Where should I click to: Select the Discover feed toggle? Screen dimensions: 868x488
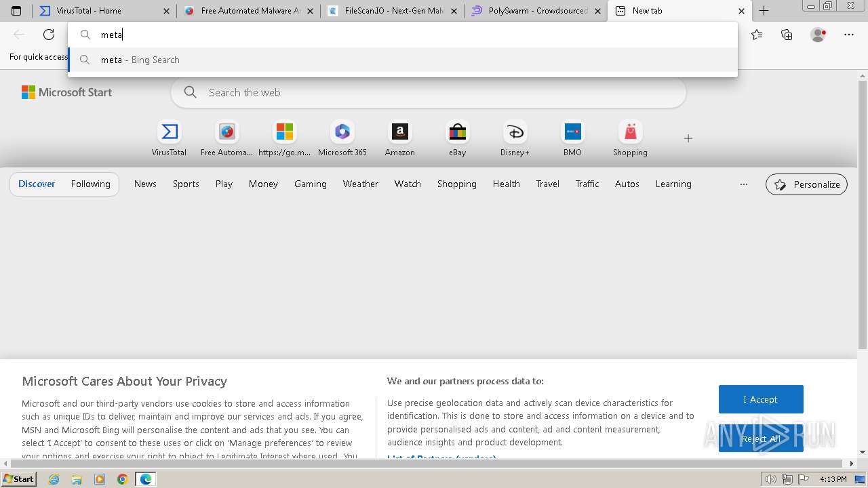[x=37, y=184]
